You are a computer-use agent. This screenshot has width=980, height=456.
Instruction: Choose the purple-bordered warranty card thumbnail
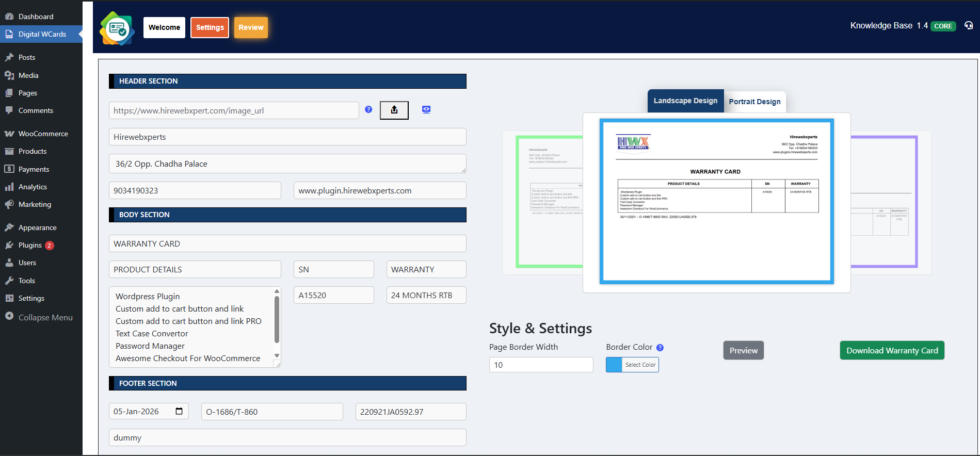[x=885, y=202]
